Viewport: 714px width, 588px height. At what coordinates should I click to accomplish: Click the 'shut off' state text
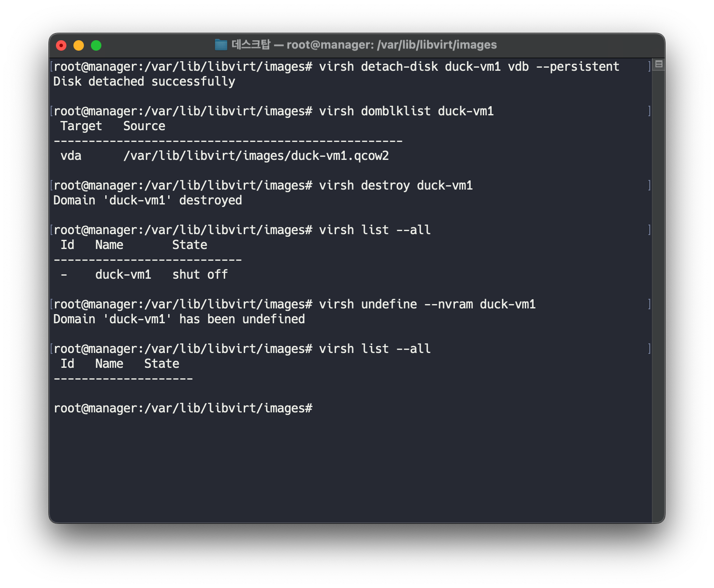point(200,275)
